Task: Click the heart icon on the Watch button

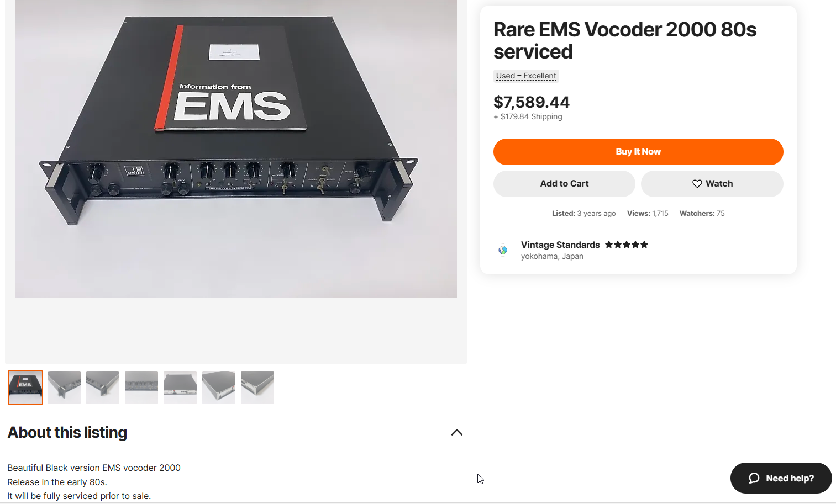Action: point(697,184)
